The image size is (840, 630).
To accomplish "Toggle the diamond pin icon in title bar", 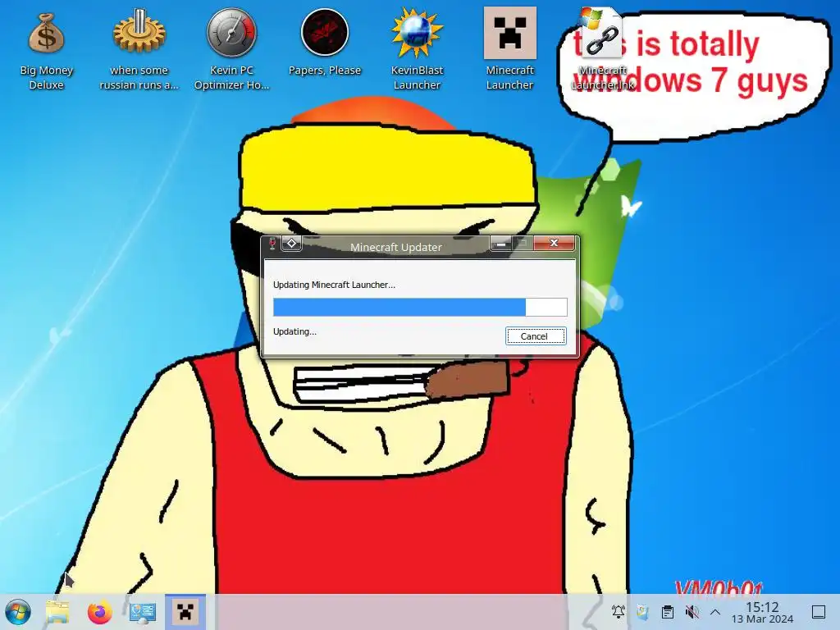I will 291,244.
